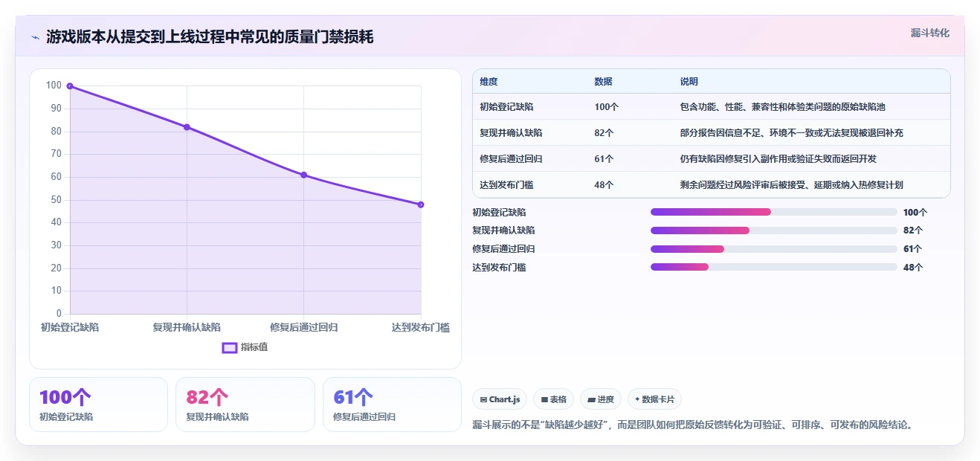Screen dimensions: 980x461
Task: Click the 修复后通过回归 x-axis label
Action: 304,327
